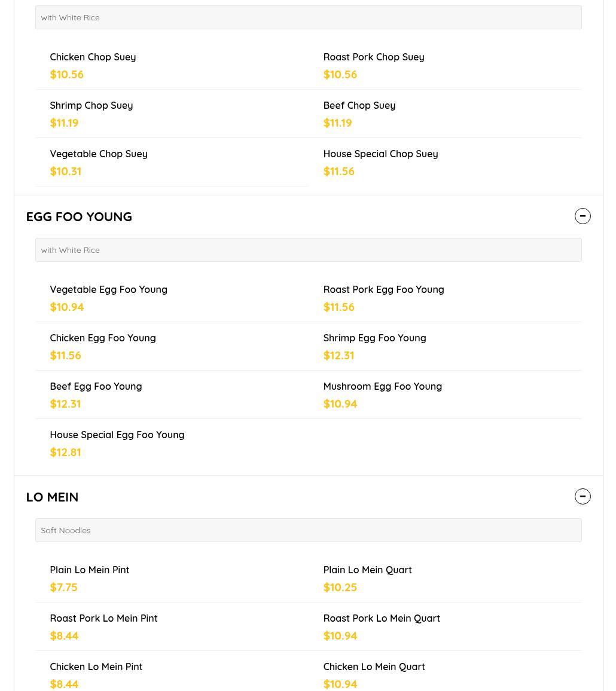This screenshot has height=691, width=616.
Task: Click the Lo Mein section title
Action: click(52, 497)
